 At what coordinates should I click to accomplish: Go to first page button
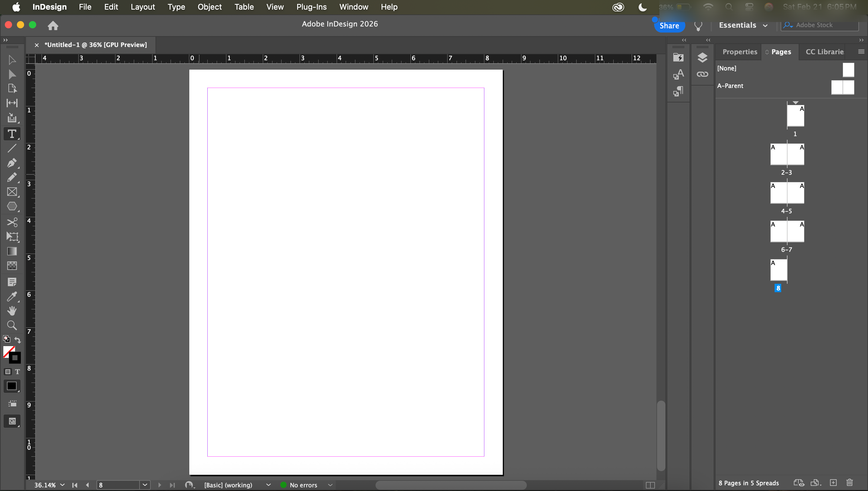point(74,485)
